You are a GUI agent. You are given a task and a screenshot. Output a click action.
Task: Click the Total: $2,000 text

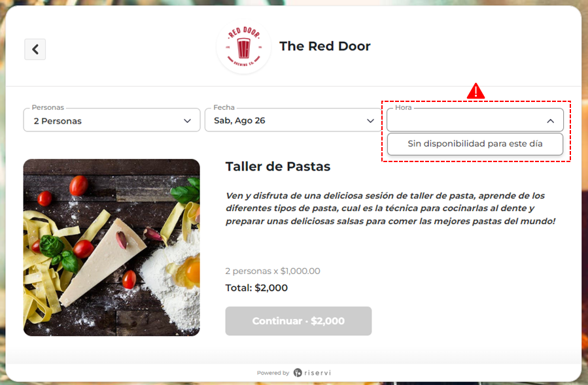(256, 288)
